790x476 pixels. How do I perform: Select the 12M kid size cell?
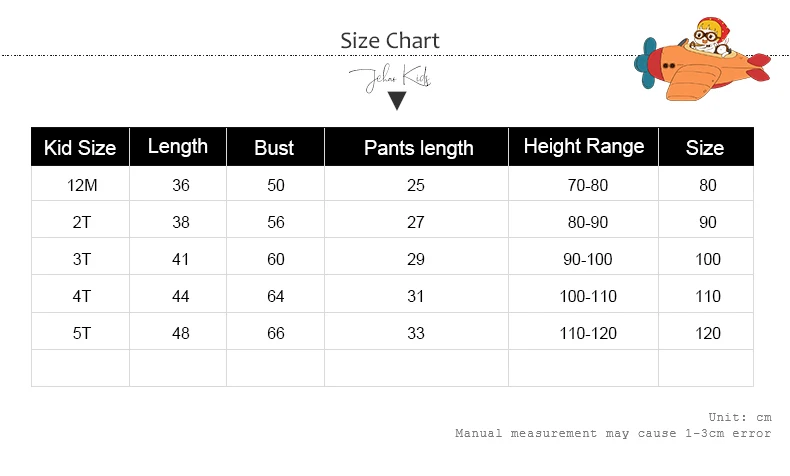click(x=82, y=185)
